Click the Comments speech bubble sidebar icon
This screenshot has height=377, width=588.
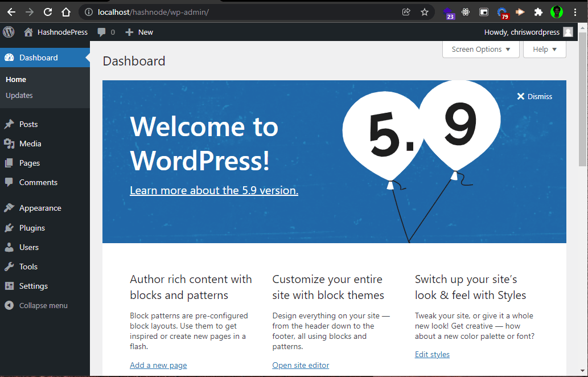point(9,182)
